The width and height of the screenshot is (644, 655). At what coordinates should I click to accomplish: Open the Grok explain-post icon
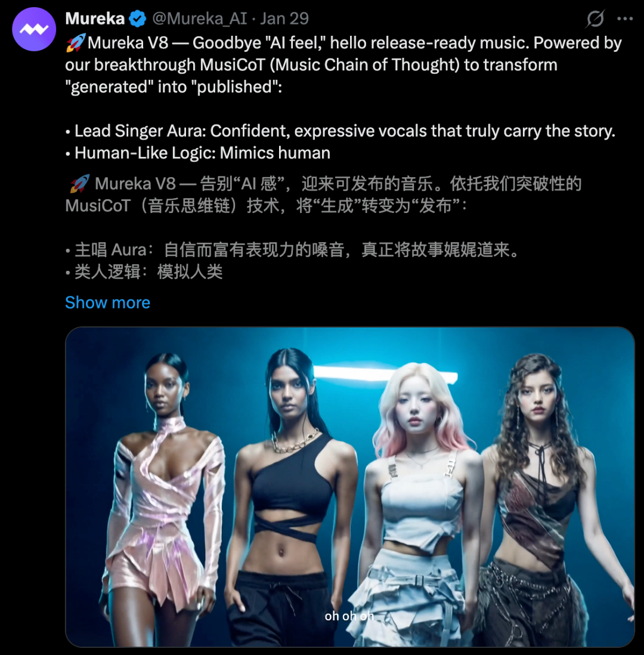pos(595,18)
